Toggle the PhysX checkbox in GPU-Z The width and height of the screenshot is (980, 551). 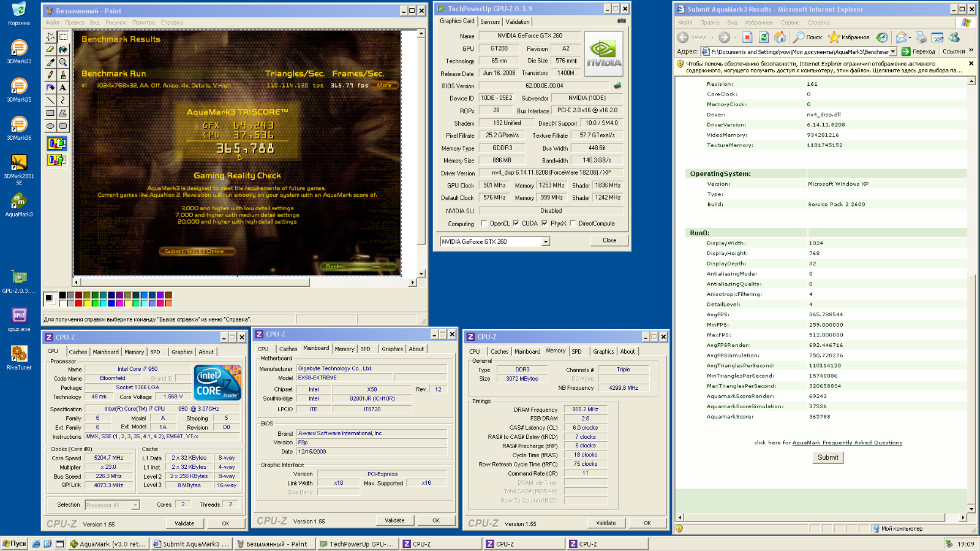click(545, 223)
